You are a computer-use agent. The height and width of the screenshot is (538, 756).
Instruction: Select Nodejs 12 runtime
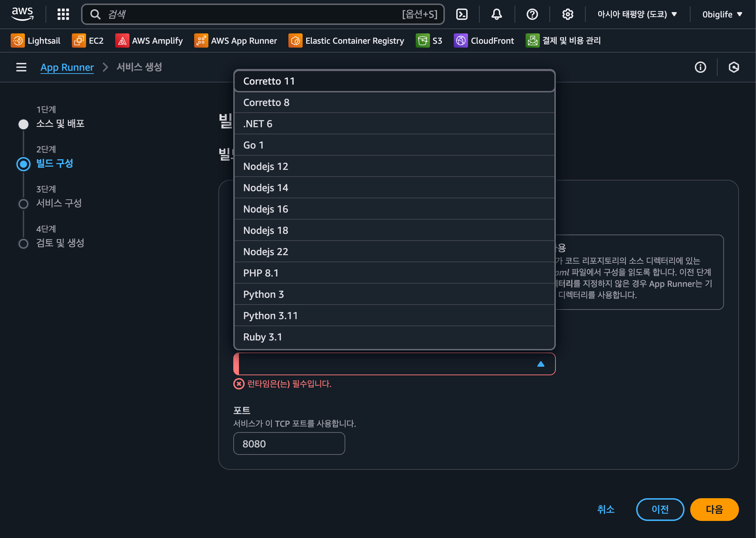(394, 166)
